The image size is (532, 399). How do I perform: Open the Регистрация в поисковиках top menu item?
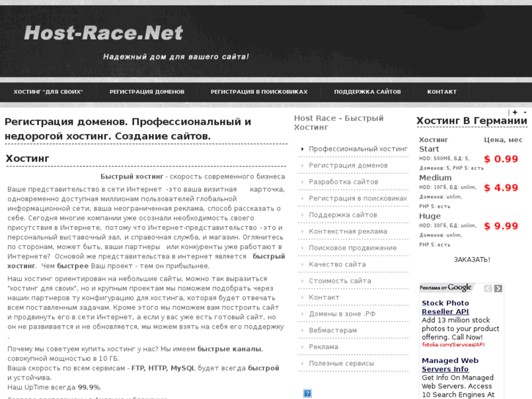tap(259, 92)
